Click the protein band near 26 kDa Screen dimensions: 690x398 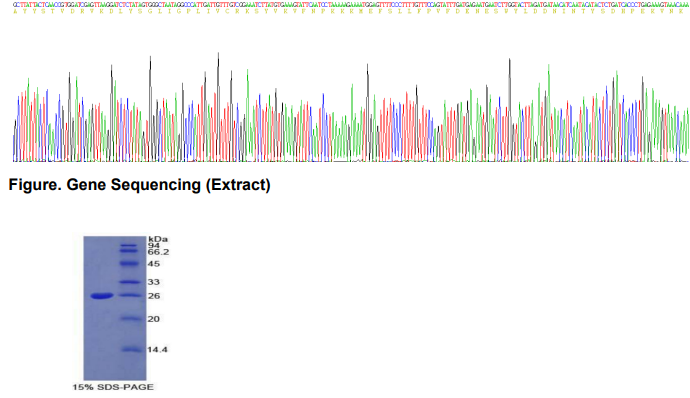(102, 296)
